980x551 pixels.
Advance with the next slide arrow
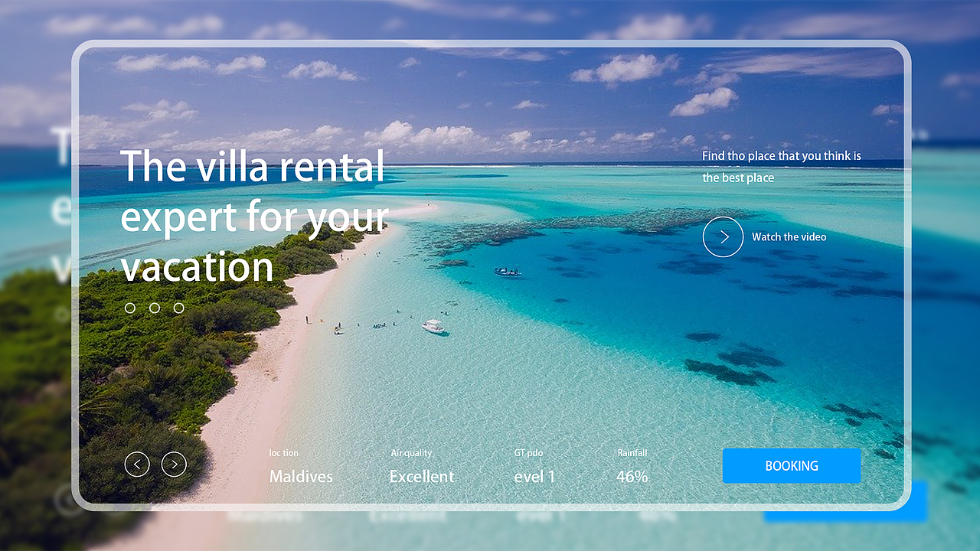[x=174, y=464]
